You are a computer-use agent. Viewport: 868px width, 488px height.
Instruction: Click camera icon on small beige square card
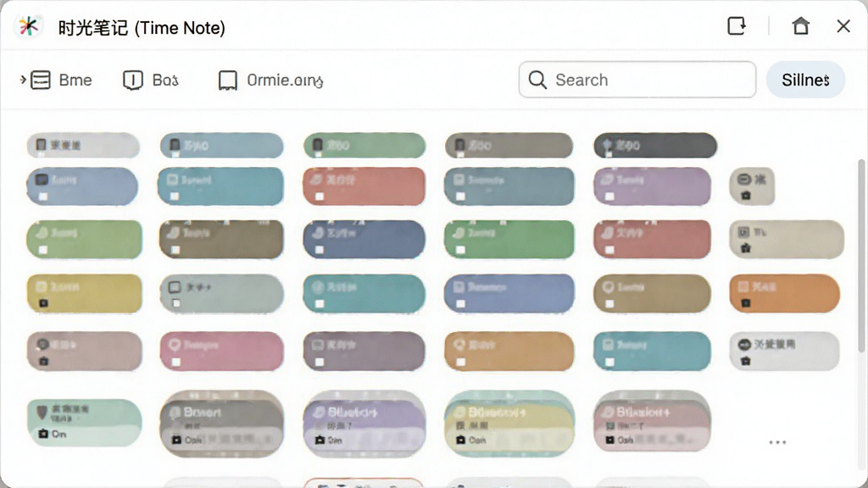[x=746, y=196]
